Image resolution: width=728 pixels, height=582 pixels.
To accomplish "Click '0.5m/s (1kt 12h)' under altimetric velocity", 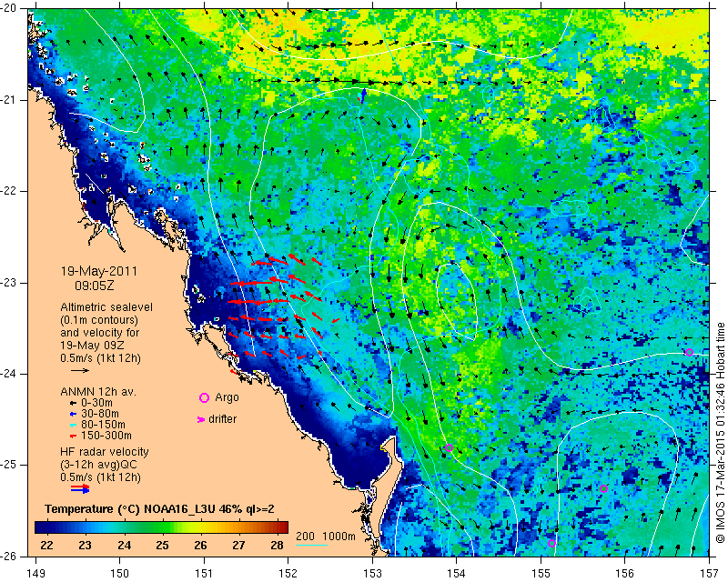I will 100,358.
